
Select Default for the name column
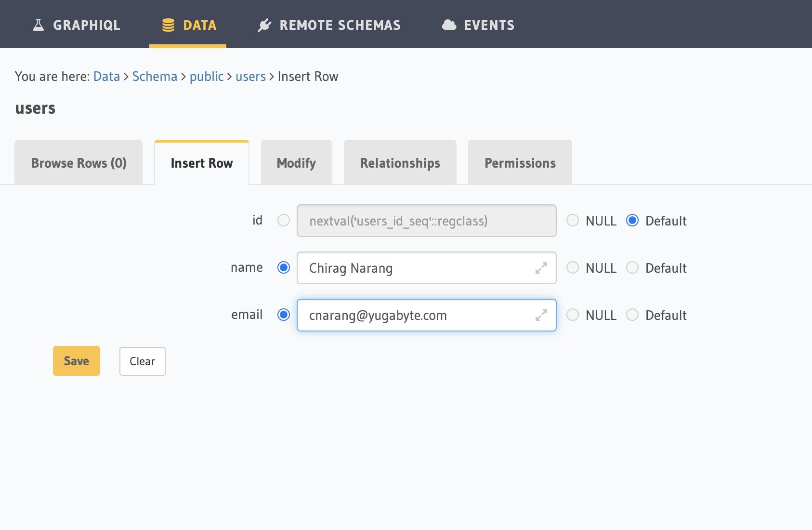tap(632, 268)
